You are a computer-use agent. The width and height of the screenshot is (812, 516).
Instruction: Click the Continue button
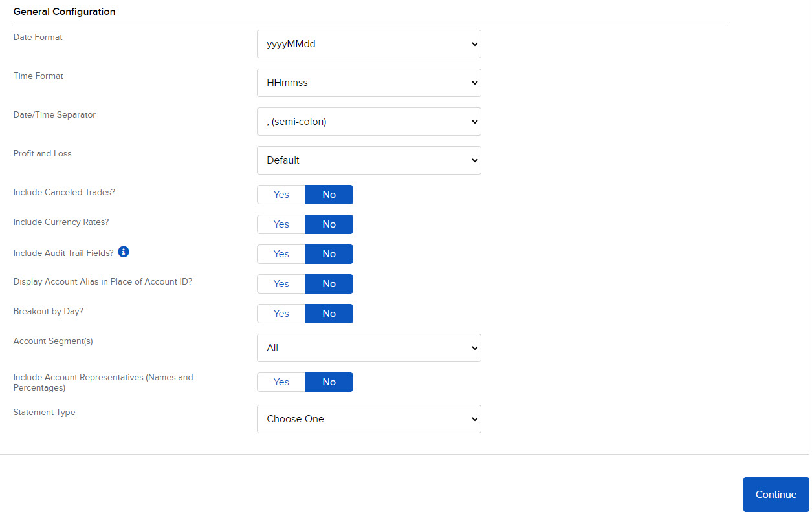pyautogui.click(x=776, y=494)
